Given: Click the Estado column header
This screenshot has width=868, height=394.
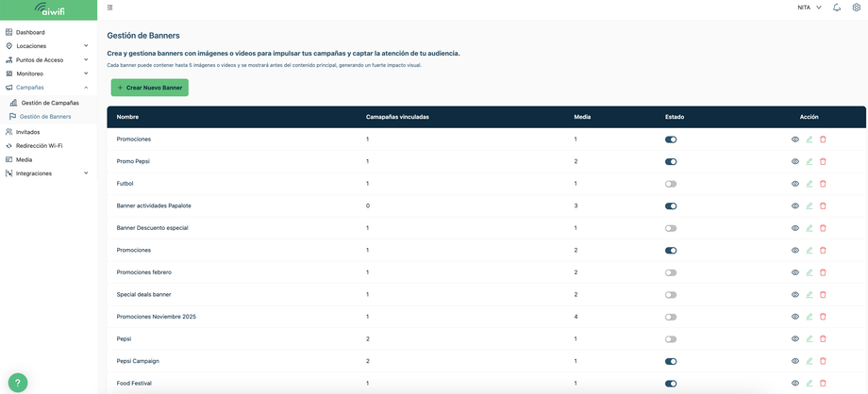Looking at the screenshot, I should click(675, 117).
